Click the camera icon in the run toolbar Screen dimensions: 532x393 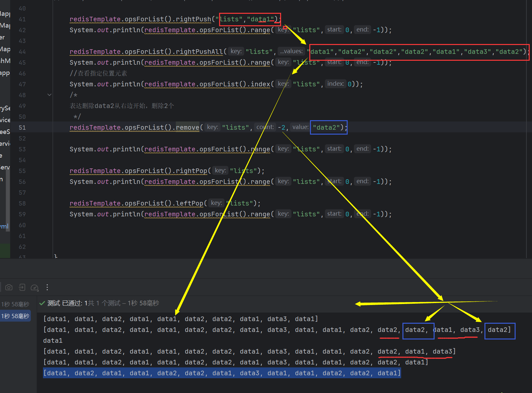click(x=9, y=288)
